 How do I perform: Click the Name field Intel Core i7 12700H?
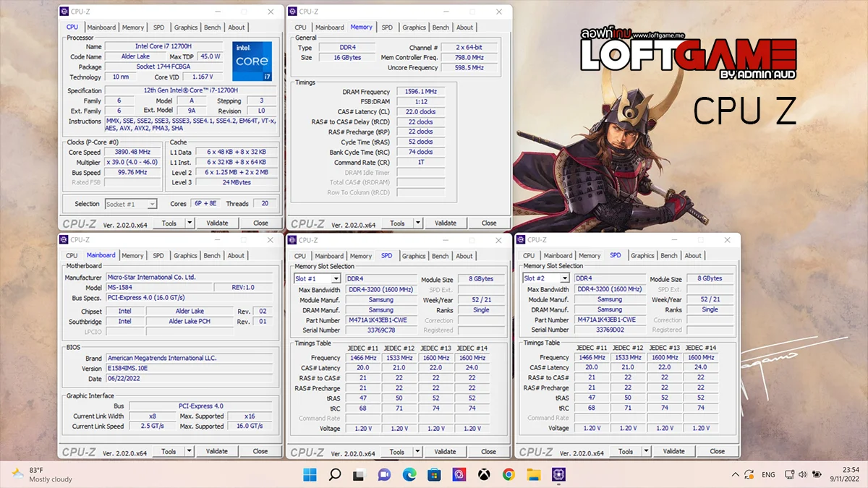(163, 46)
